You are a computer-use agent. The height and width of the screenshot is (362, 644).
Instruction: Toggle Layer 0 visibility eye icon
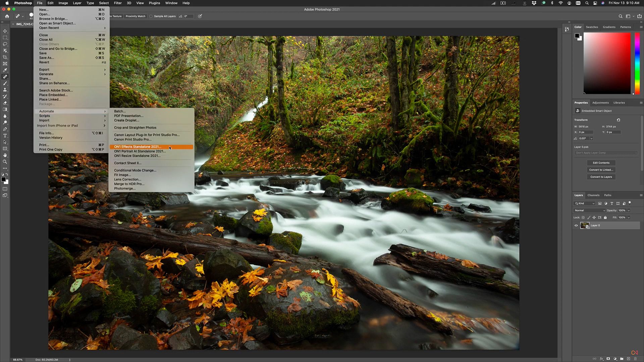coord(576,226)
